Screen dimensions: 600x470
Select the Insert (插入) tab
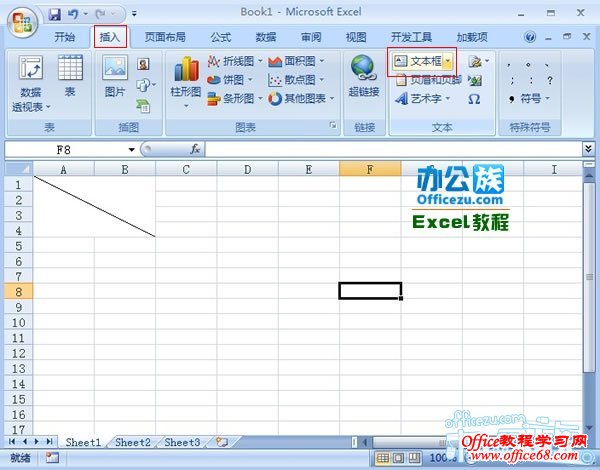(x=110, y=37)
